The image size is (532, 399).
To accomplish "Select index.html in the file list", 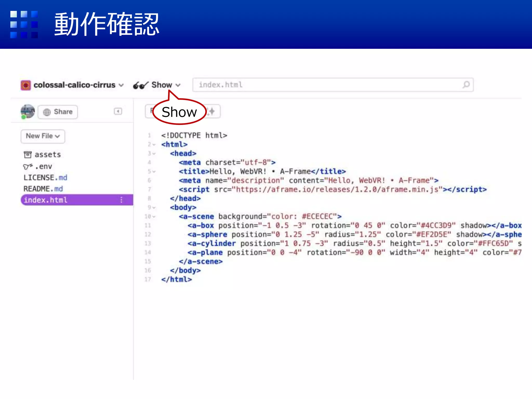I will point(46,200).
